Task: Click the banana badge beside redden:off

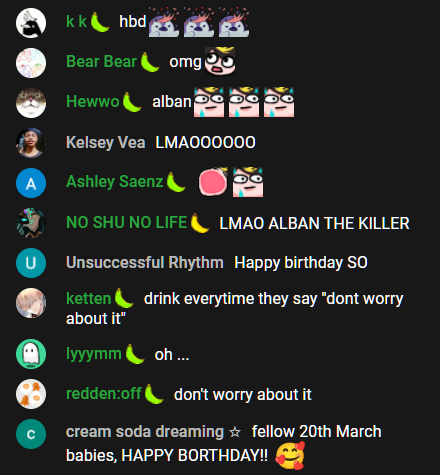Action: tap(154, 394)
